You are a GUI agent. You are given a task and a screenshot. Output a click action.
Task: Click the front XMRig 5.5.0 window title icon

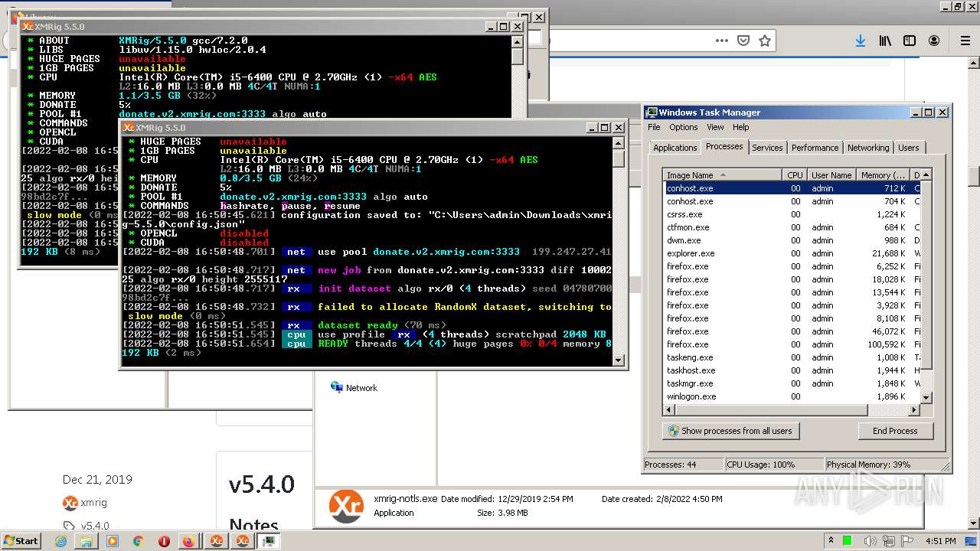click(129, 128)
